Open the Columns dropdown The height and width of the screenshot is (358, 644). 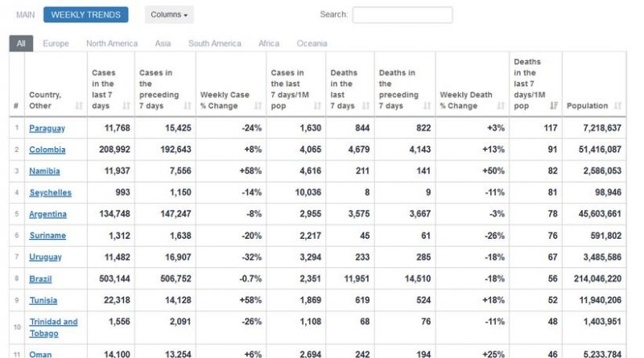pyautogui.click(x=170, y=14)
